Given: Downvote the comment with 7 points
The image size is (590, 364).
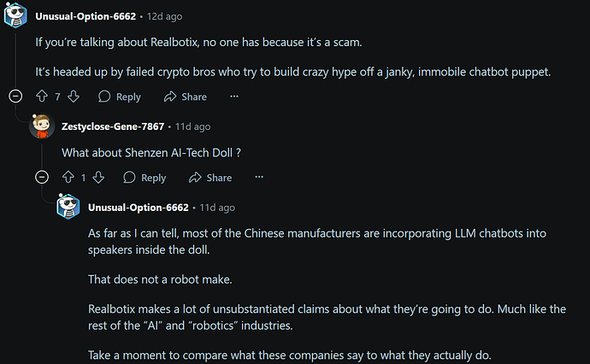Looking at the screenshot, I should [x=74, y=97].
